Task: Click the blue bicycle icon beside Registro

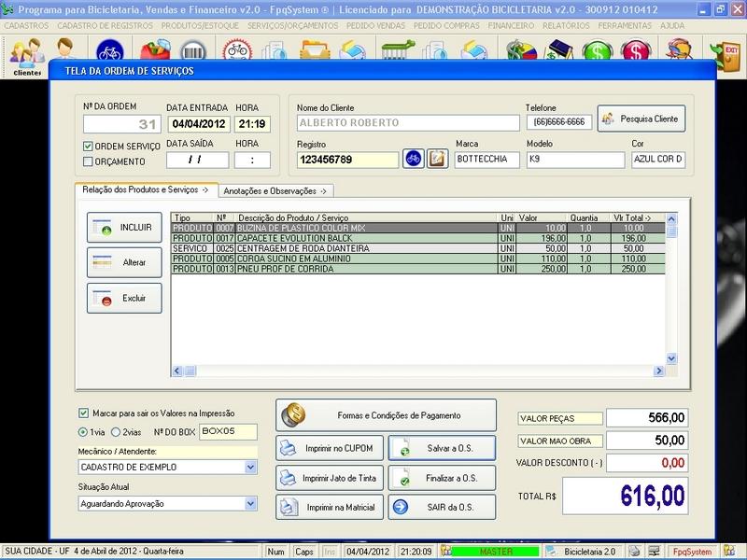Action: click(413, 159)
